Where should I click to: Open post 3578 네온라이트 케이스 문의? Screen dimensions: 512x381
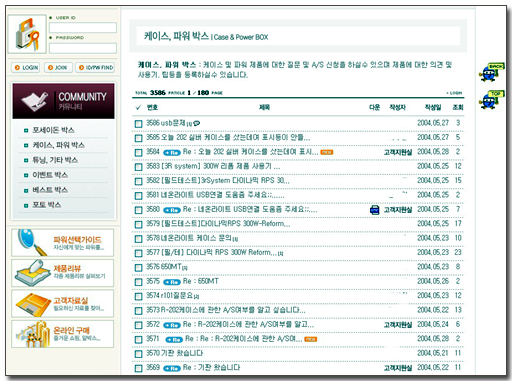[x=196, y=238]
